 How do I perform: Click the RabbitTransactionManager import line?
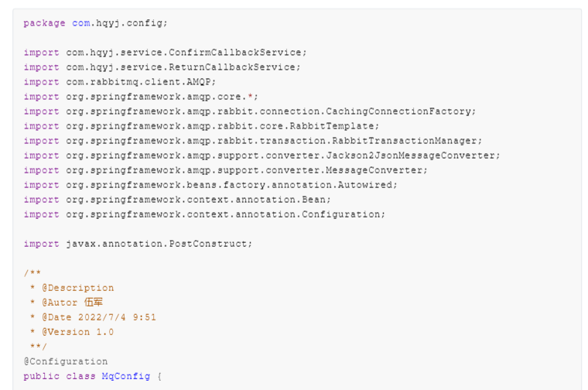pos(252,141)
